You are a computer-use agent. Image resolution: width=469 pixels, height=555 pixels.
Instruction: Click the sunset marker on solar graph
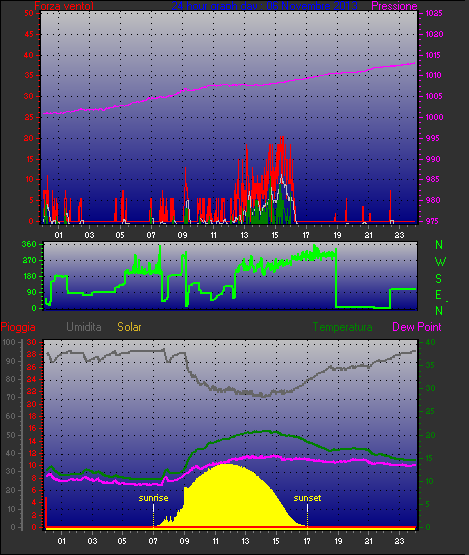tap(307, 498)
